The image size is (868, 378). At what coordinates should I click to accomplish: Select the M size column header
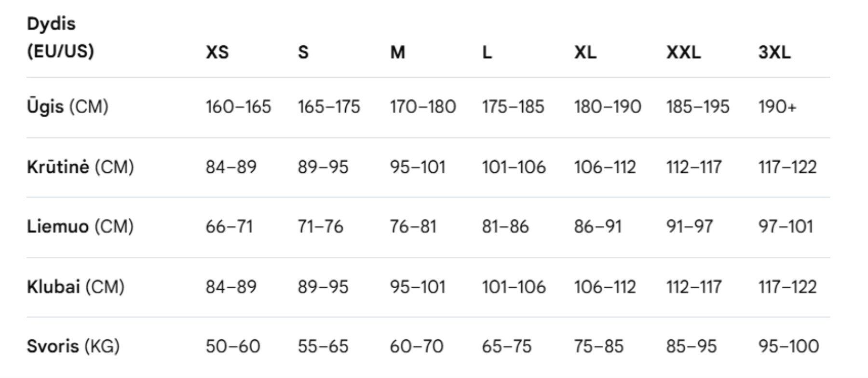point(397,52)
